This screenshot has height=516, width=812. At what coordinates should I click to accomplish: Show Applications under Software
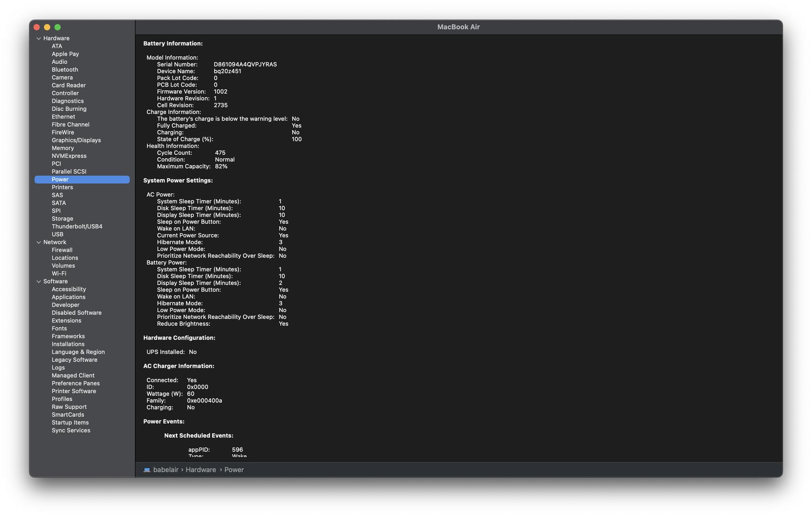(x=68, y=297)
